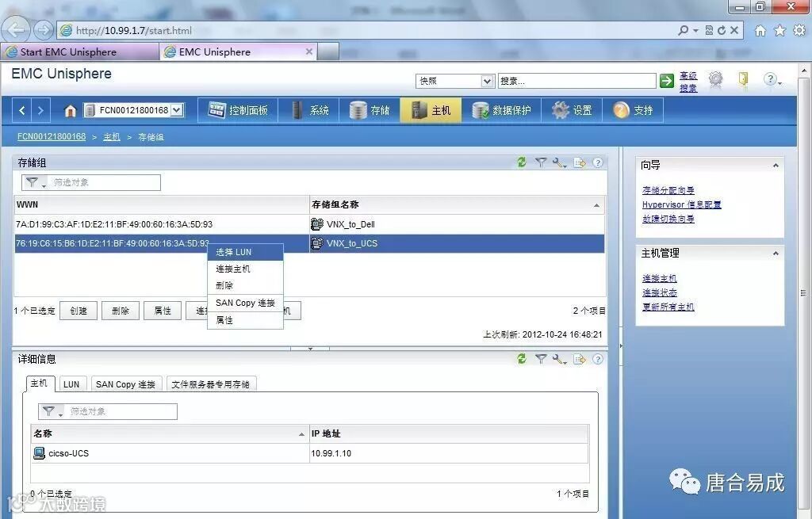812x519 pixels.
Task: Click the stop icon in address bar
Action: 733,31
